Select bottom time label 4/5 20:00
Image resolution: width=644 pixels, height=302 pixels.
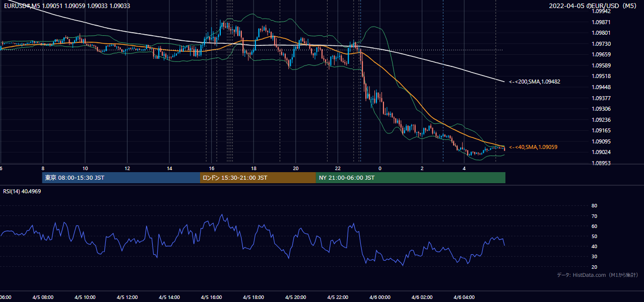point(296,297)
